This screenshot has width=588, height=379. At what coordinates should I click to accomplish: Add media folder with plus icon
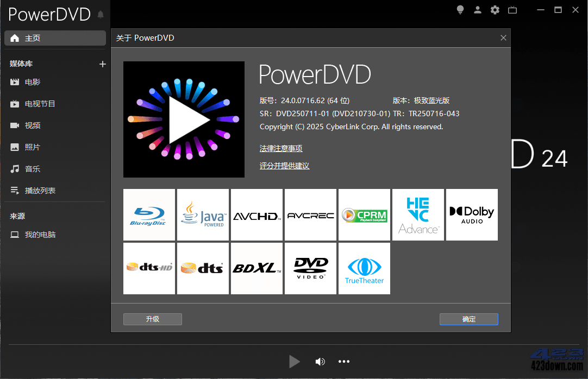point(102,64)
